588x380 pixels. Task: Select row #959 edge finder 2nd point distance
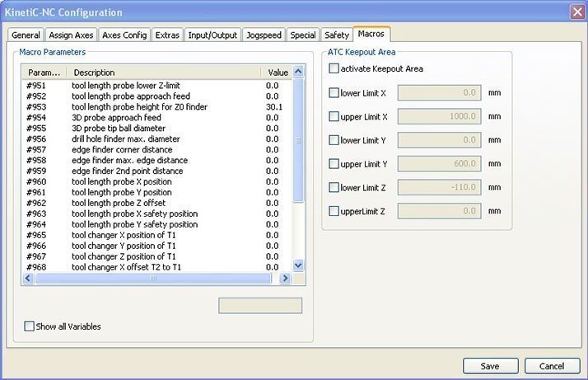[156, 171]
